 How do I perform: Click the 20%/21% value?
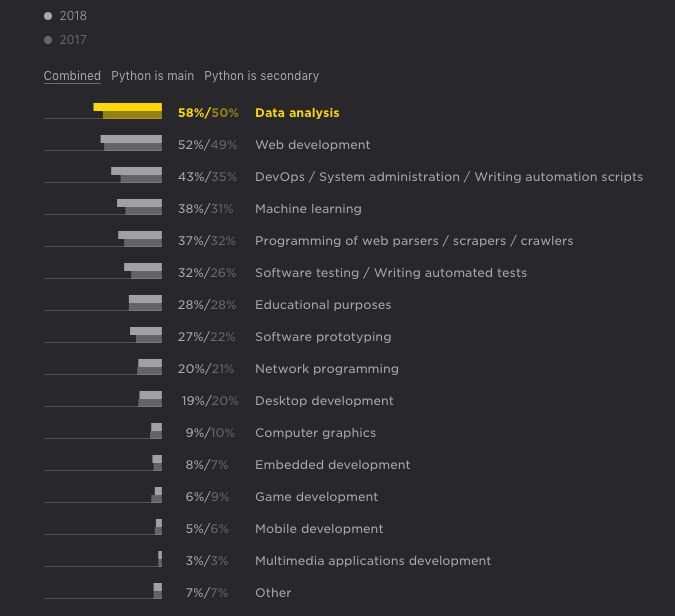(206, 369)
